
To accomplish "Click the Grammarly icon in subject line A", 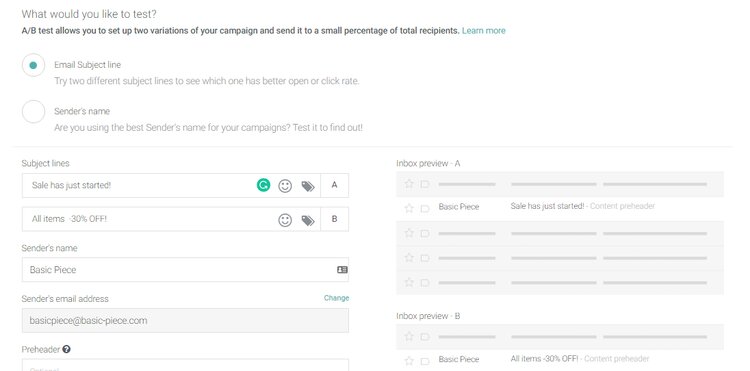I will (263, 185).
